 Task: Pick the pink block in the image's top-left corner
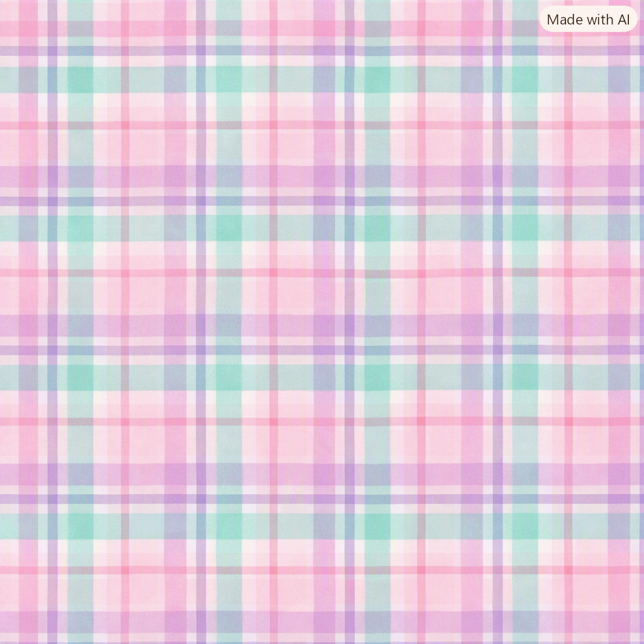[9, 10]
